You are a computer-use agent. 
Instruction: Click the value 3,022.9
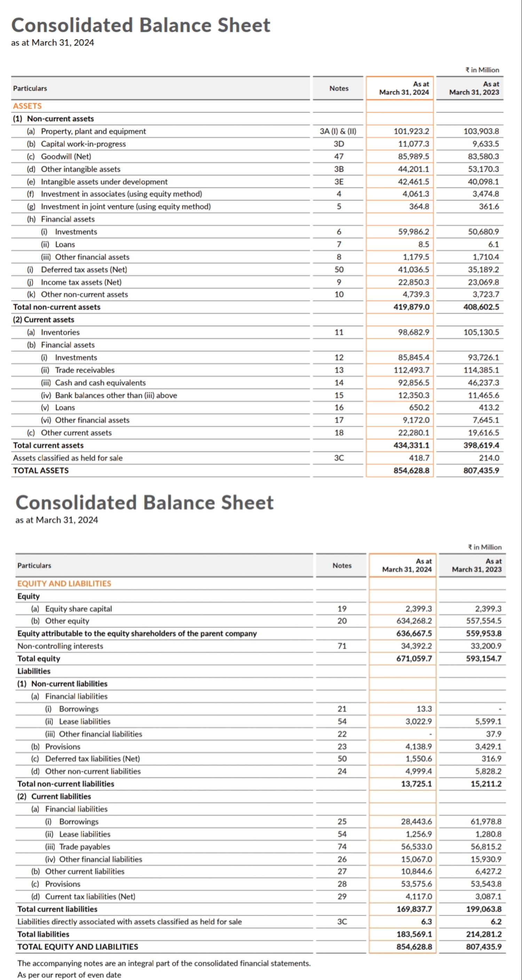(419, 721)
